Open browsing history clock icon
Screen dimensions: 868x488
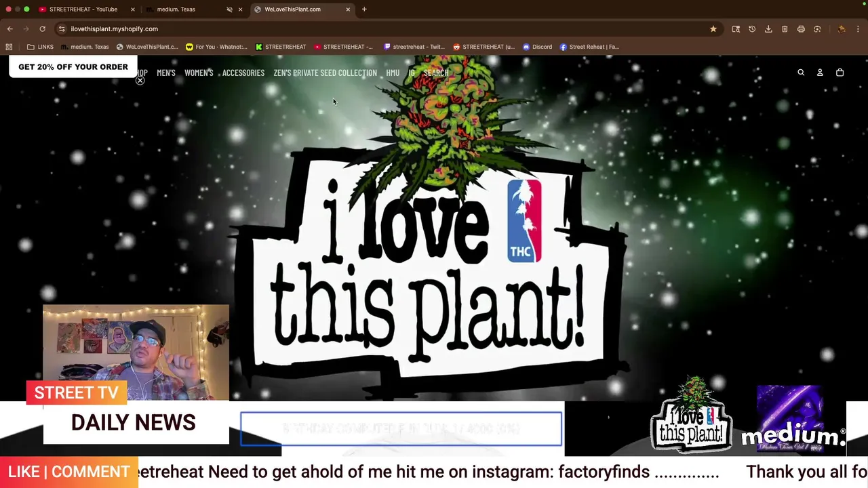[752, 29]
